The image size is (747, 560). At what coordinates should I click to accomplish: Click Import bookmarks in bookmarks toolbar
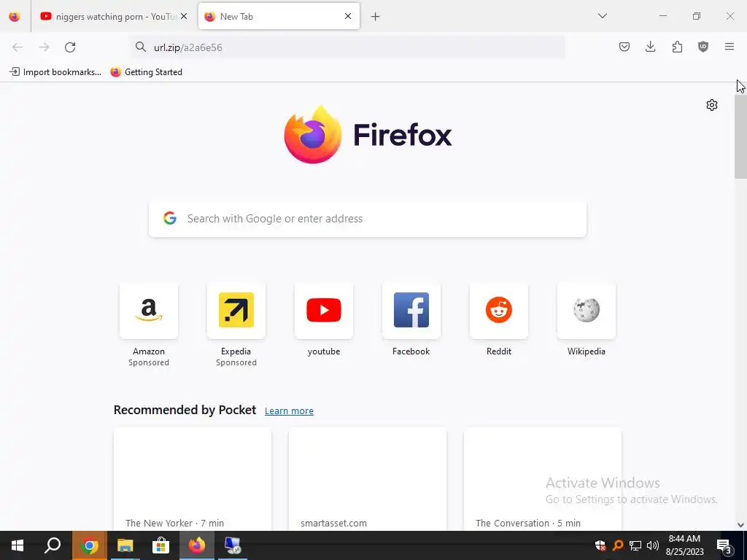pyautogui.click(x=55, y=72)
